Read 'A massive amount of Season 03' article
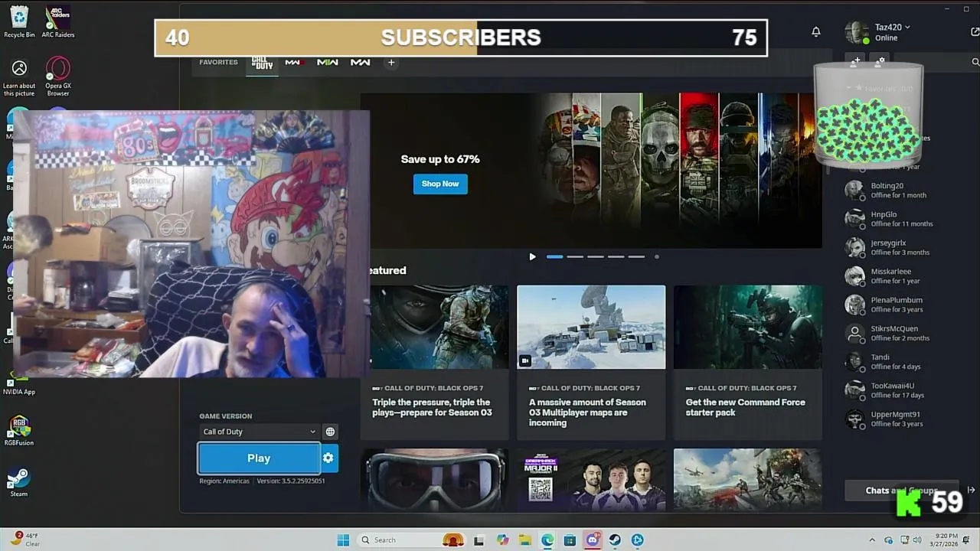Image resolution: width=980 pixels, height=551 pixels. (x=587, y=412)
